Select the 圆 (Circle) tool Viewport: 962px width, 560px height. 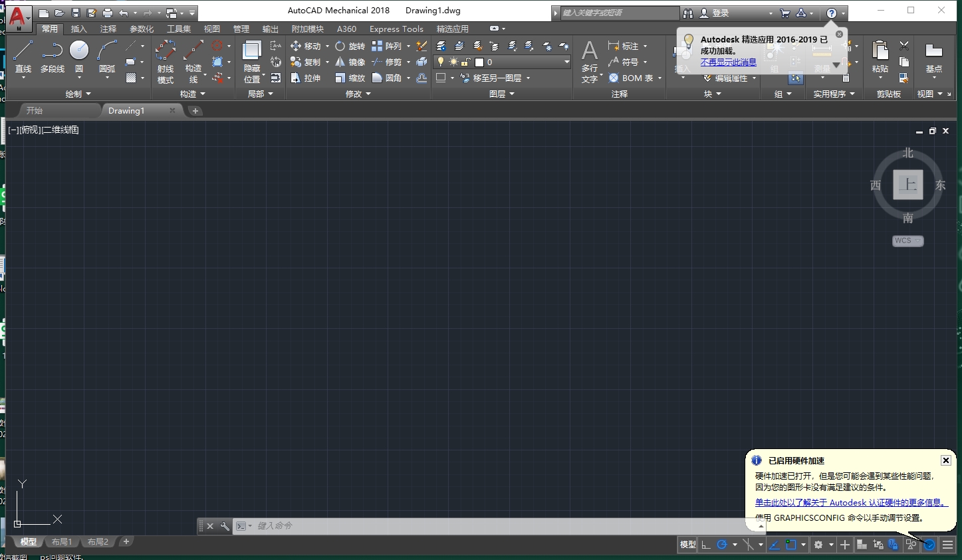pyautogui.click(x=79, y=56)
